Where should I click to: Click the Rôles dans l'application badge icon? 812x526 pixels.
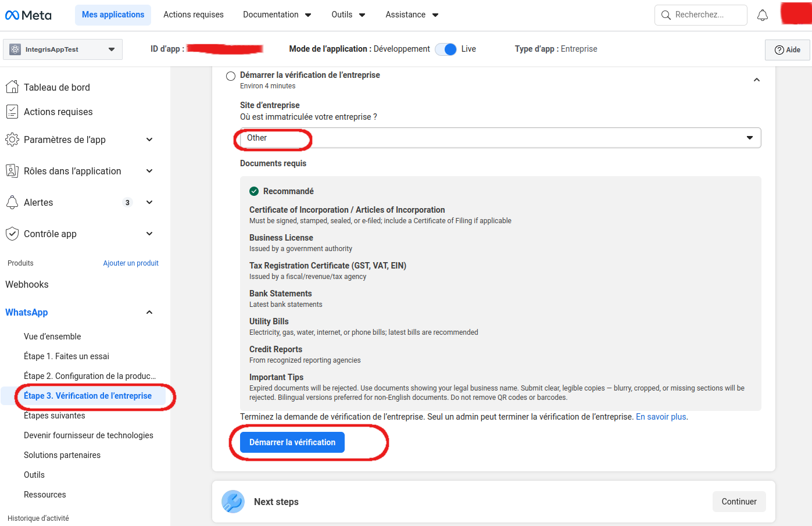12,171
